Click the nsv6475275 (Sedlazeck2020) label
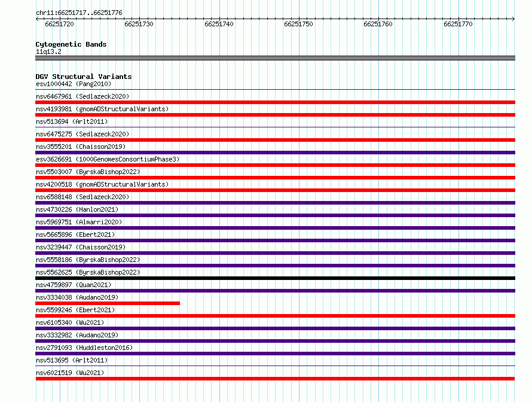532x402 pixels. 82,134
